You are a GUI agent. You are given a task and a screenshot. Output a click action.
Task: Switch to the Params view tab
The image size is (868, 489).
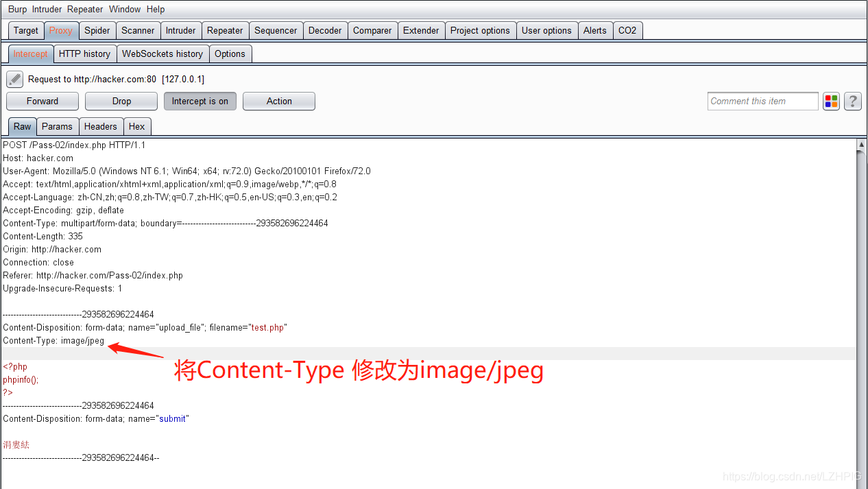[x=57, y=127]
